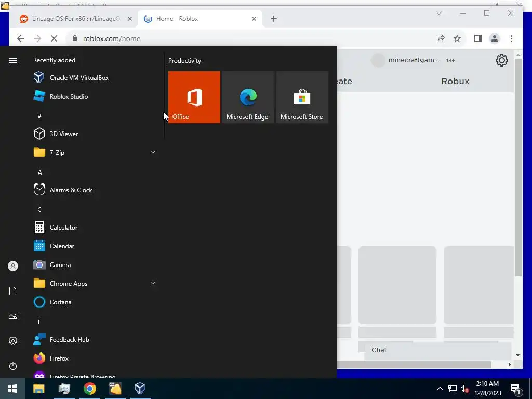Click the Power icon in Start sidebar
This screenshot has height=399, width=532.
tap(13, 366)
